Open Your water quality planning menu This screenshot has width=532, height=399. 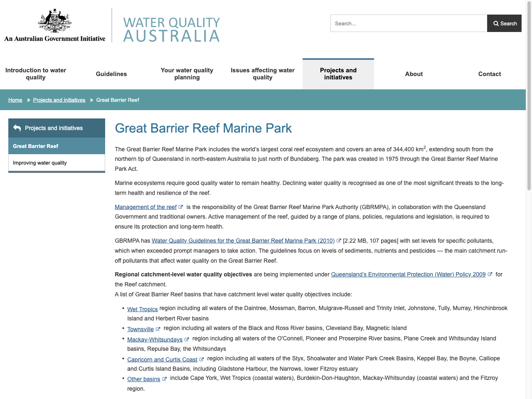tap(187, 74)
